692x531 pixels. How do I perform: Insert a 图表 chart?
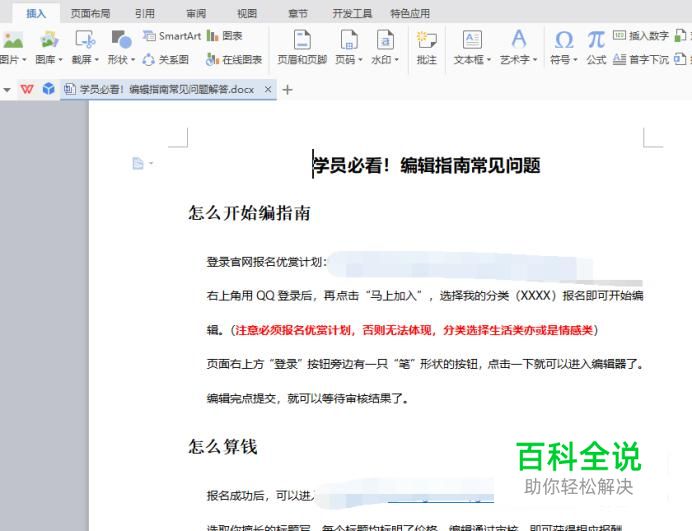[225, 36]
